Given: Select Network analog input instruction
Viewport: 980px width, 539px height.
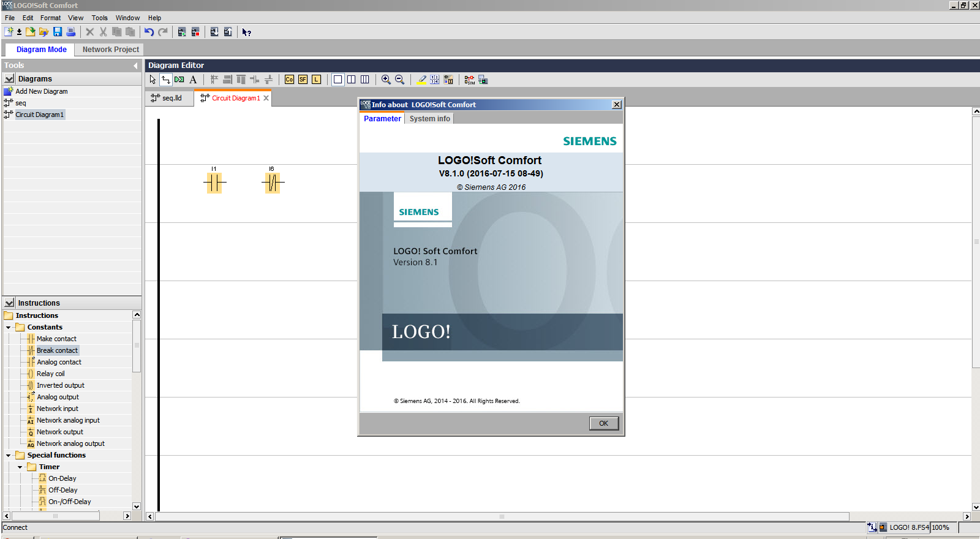Looking at the screenshot, I should [68, 420].
